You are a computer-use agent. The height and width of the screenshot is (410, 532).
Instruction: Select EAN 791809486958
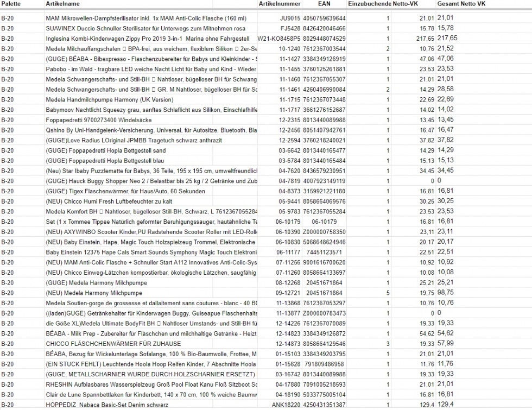pyautogui.click(x=324, y=364)
